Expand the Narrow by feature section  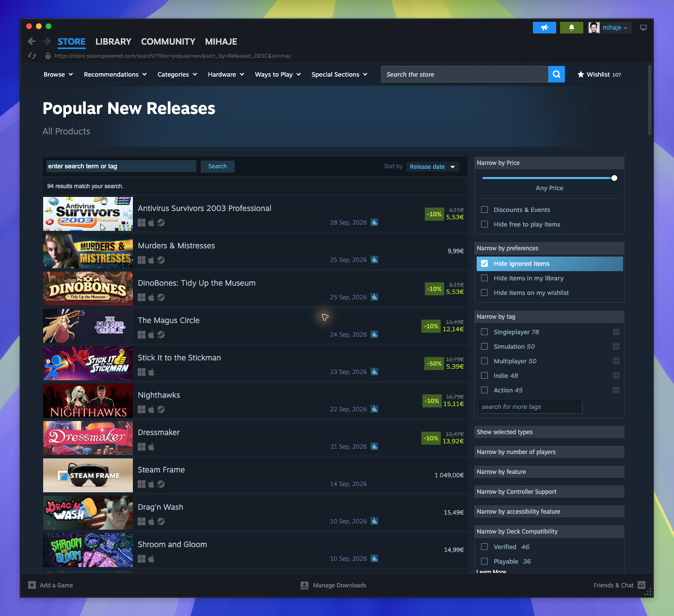point(549,471)
